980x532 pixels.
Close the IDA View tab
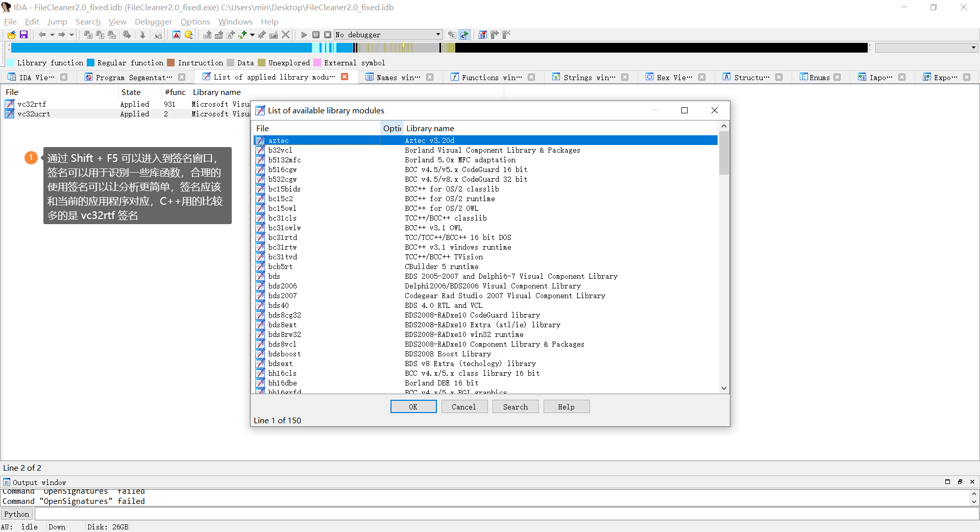pos(64,77)
